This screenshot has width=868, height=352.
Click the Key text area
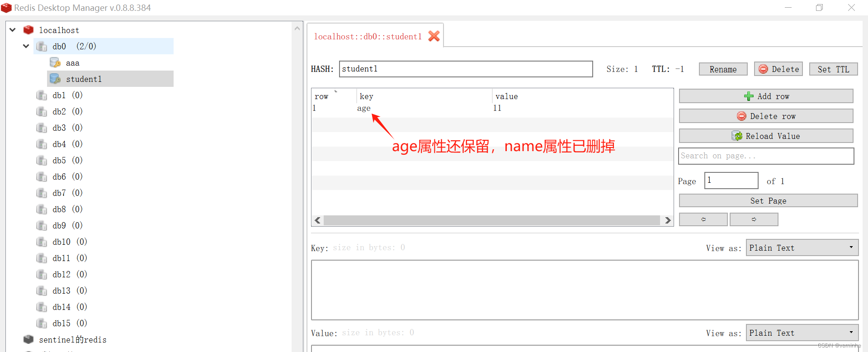585,290
